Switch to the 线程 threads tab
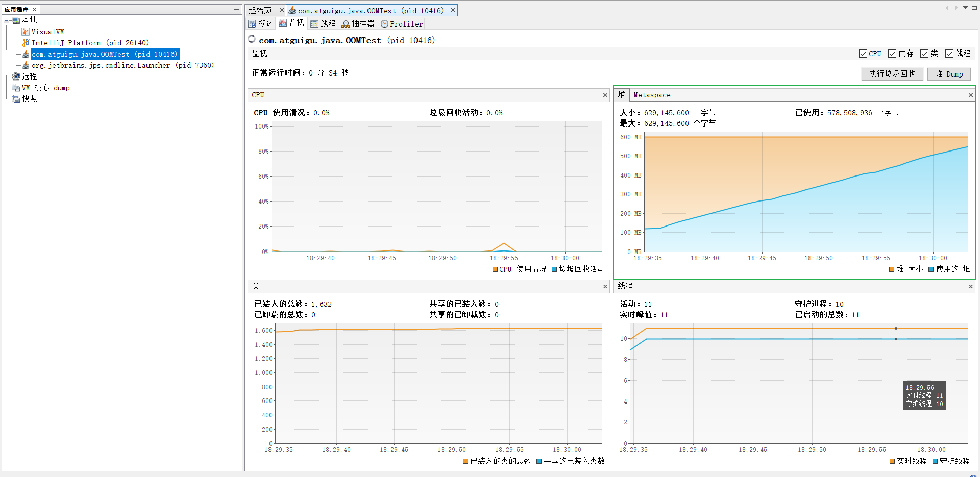This screenshot has height=477, width=980. [x=323, y=24]
